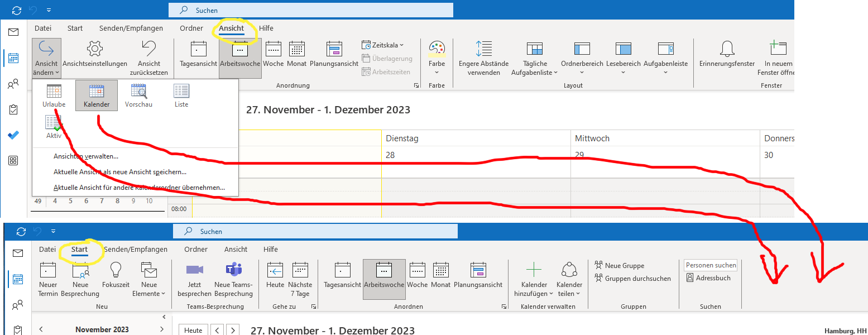Click People icon in top window sidebar

pyautogui.click(x=13, y=84)
